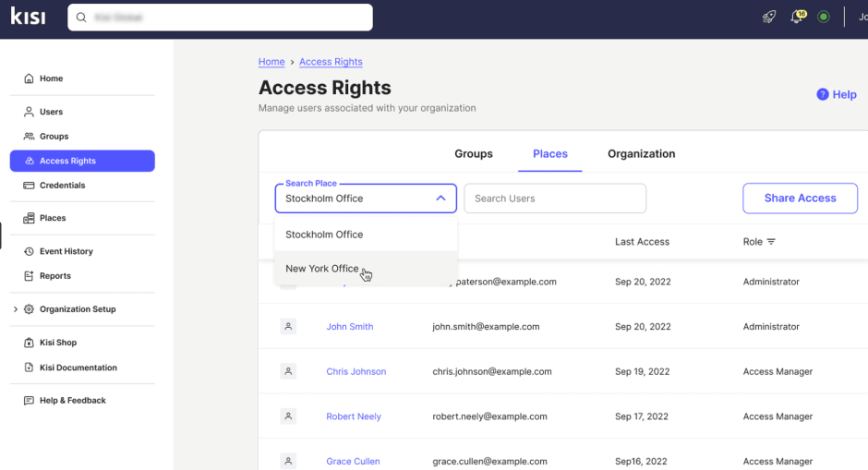868x470 pixels.
Task: Click john.smith@example.com email cell
Action: point(486,327)
